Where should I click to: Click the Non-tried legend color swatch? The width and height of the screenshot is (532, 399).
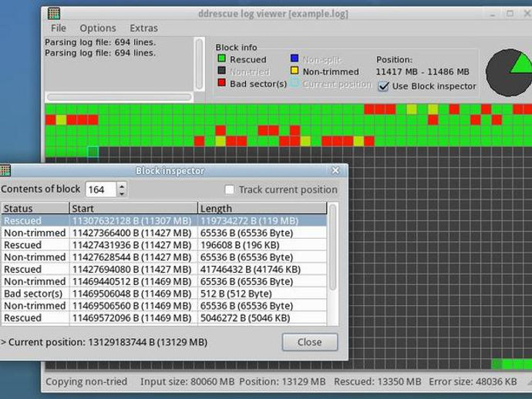coord(221,71)
